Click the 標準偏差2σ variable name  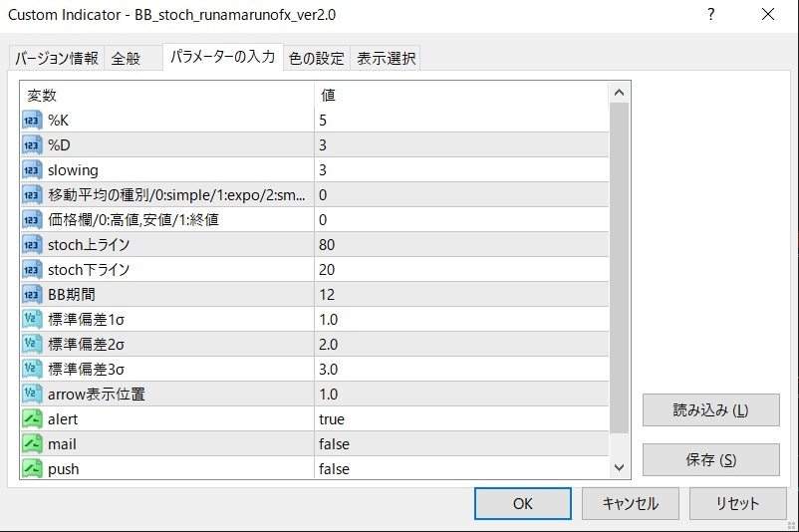pyautogui.click(x=86, y=345)
